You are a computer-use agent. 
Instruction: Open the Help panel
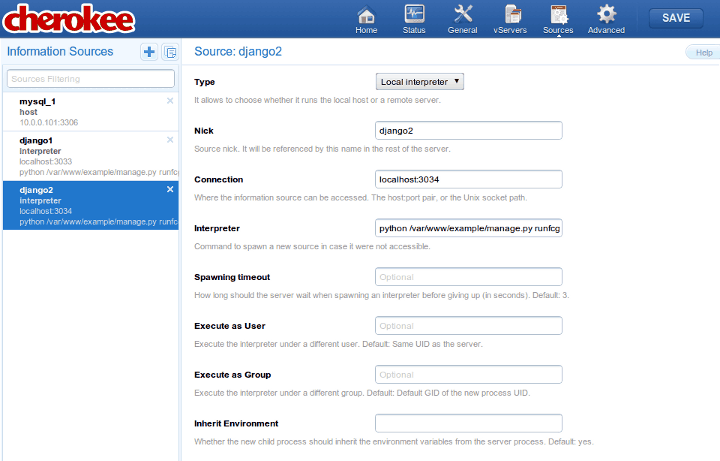click(x=702, y=52)
